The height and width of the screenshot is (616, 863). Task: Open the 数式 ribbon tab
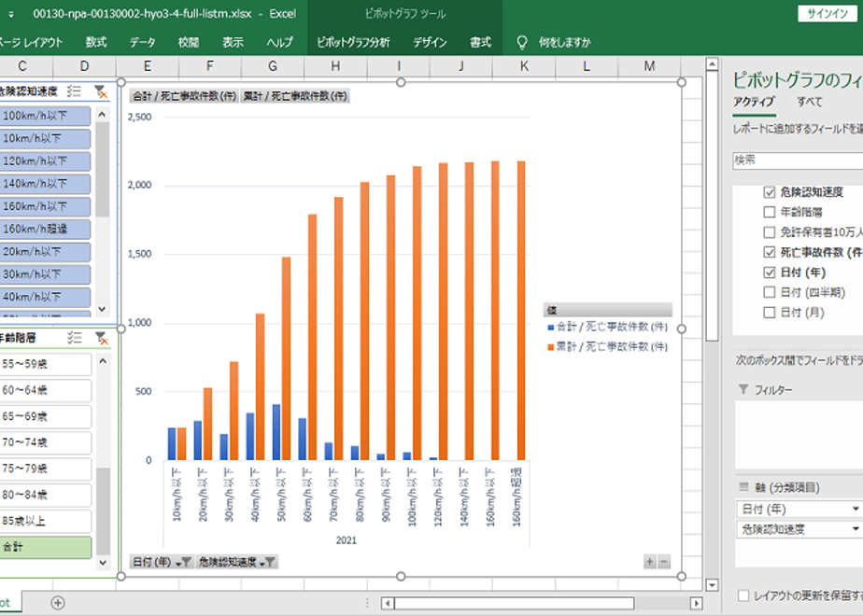96,42
